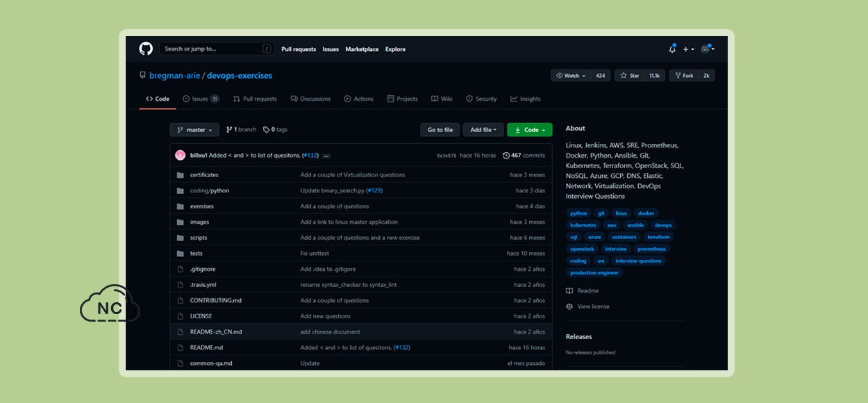The width and height of the screenshot is (868, 403).
Task: Click billxu1 commit author avatar
Action: click(x=181, y=155)
